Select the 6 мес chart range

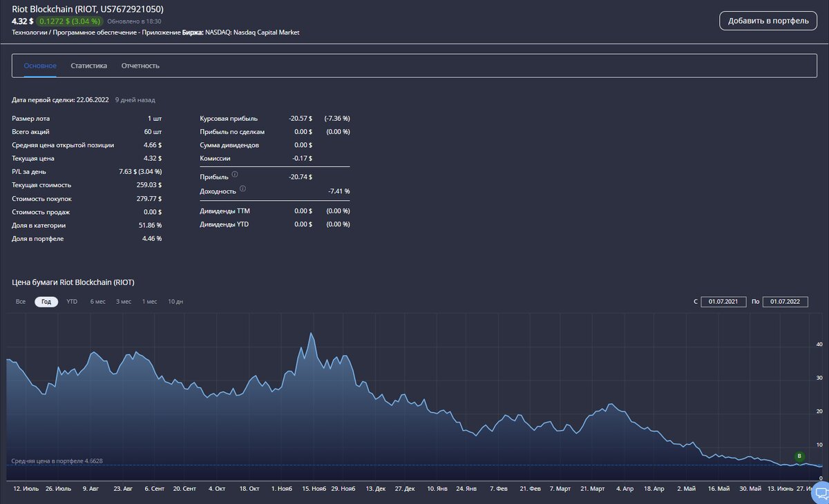pyautogui.click(x=97, y=302)
